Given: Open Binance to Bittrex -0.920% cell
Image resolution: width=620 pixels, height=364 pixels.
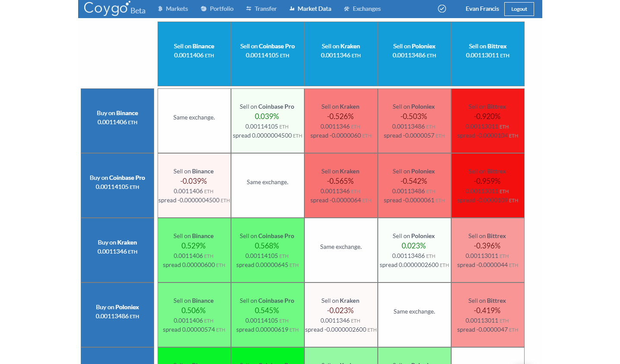Looking at the screenshot, I should coord(488,121).
